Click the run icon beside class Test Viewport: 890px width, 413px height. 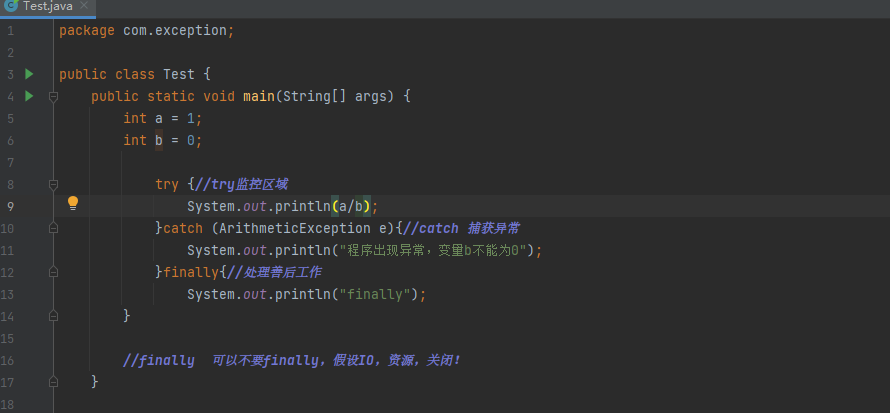coord(29,74)
